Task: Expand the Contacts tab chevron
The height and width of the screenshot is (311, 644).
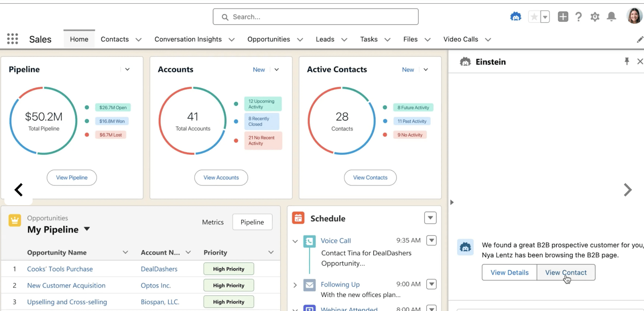Action: [x=138, y=39]
